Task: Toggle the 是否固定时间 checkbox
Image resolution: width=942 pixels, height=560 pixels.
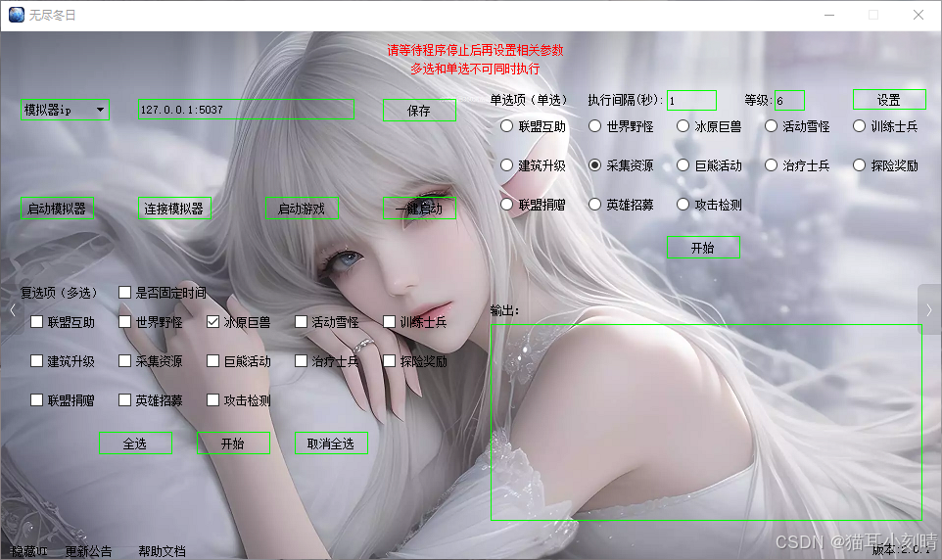Action: [x=125, y=293]
